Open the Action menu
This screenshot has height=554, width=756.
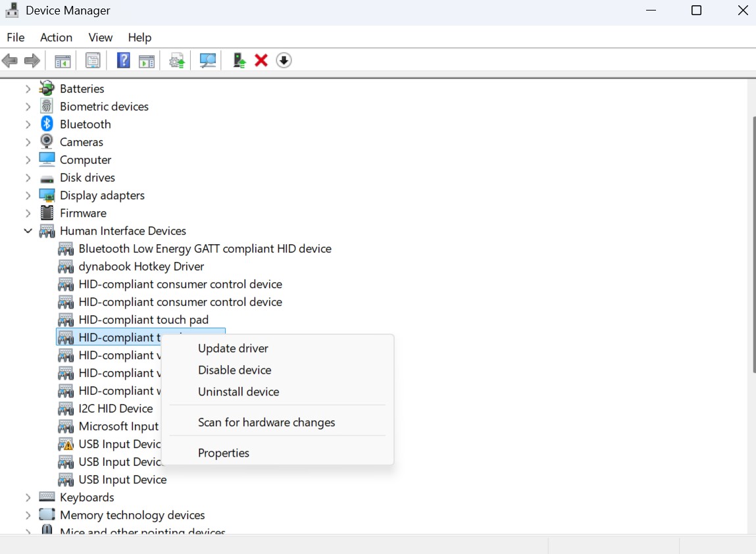tap(56, 37)
